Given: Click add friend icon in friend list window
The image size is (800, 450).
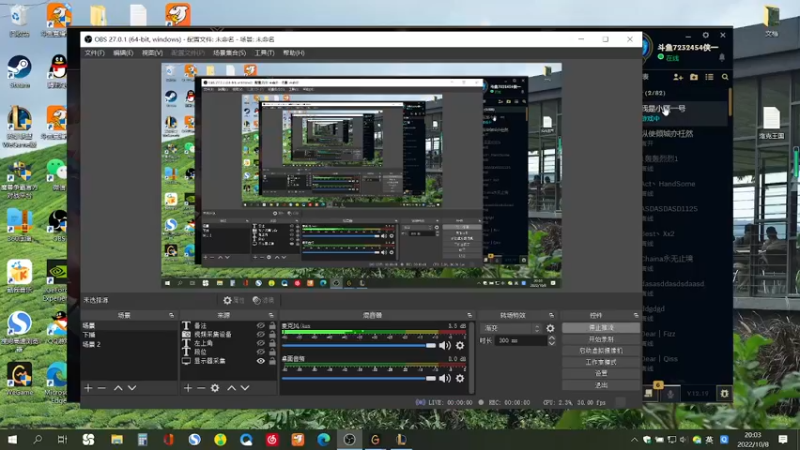Looking at the screenshot, I should click(678, 77).
